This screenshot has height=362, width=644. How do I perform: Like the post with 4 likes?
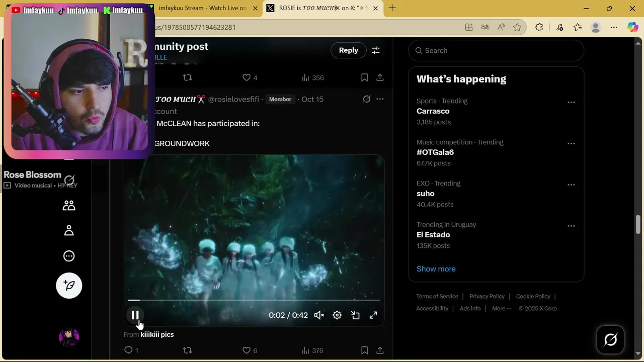coord(250,77)
